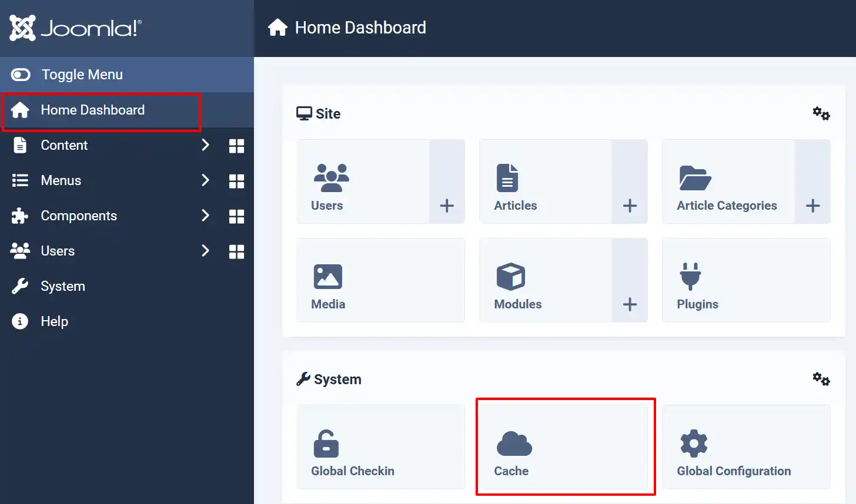Click the Content menu item
Screen dimensions: 856x504
[64, 145]
